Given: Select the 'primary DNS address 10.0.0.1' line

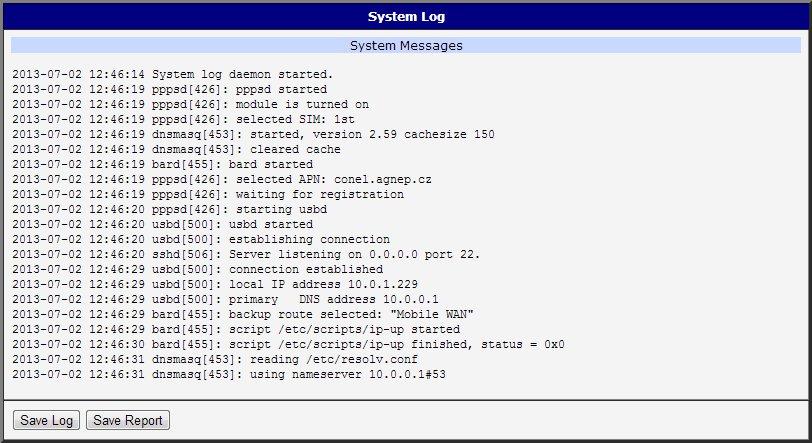Looking at the screenshot, I should (226, 300).
